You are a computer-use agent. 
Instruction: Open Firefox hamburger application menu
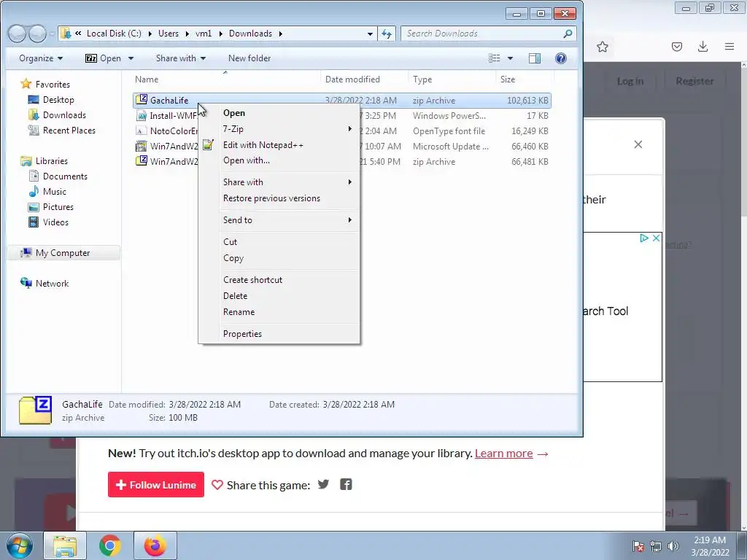[729, 47]
